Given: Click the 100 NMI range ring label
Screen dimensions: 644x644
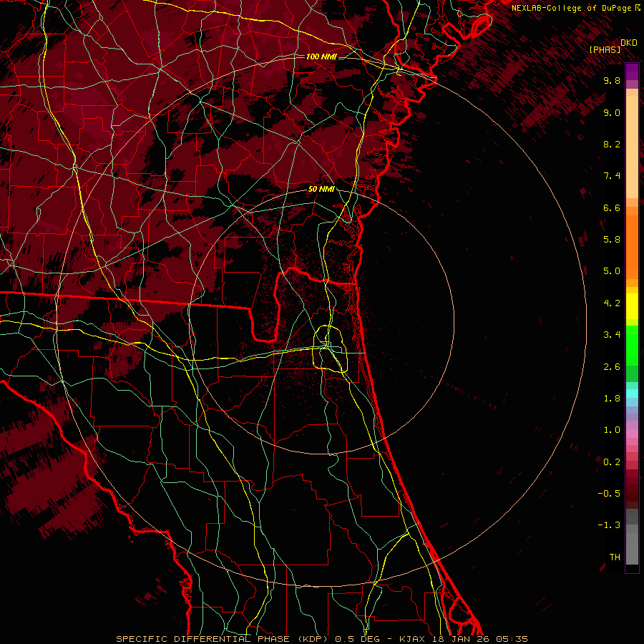Looking at the screenshot, I should click(x=321, y=57).
